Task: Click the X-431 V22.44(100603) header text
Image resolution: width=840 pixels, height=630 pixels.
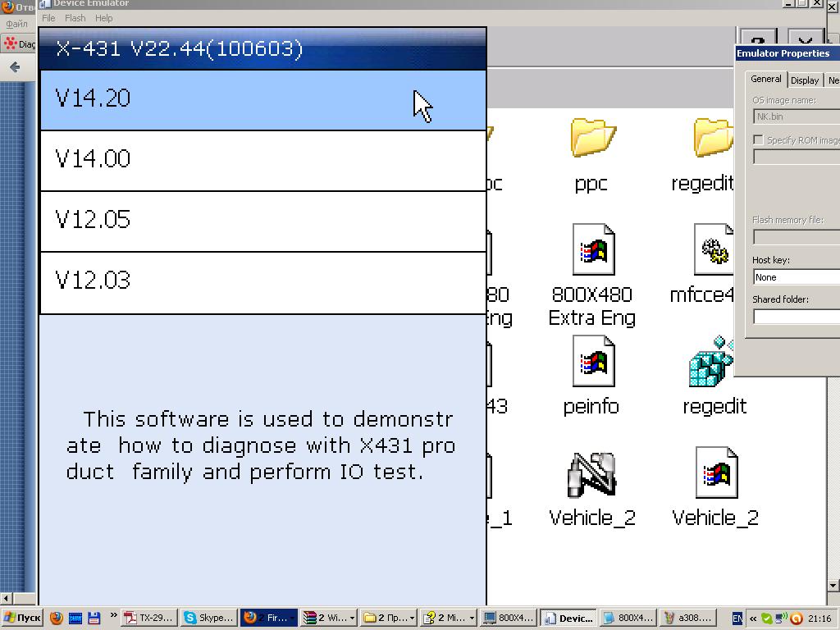Action: 180,48
